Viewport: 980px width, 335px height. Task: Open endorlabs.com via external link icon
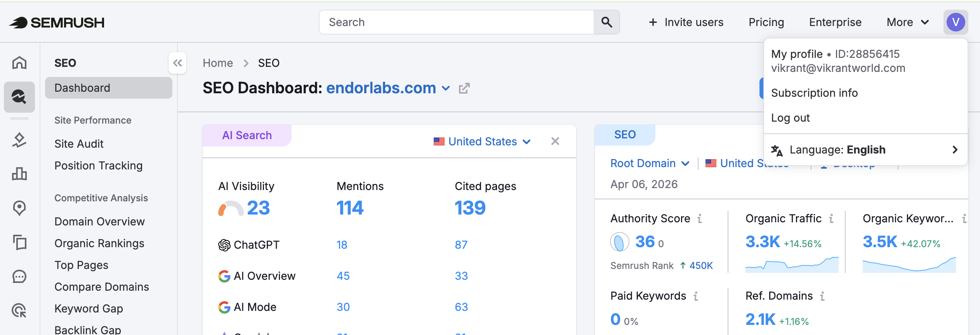pos(464,89)
